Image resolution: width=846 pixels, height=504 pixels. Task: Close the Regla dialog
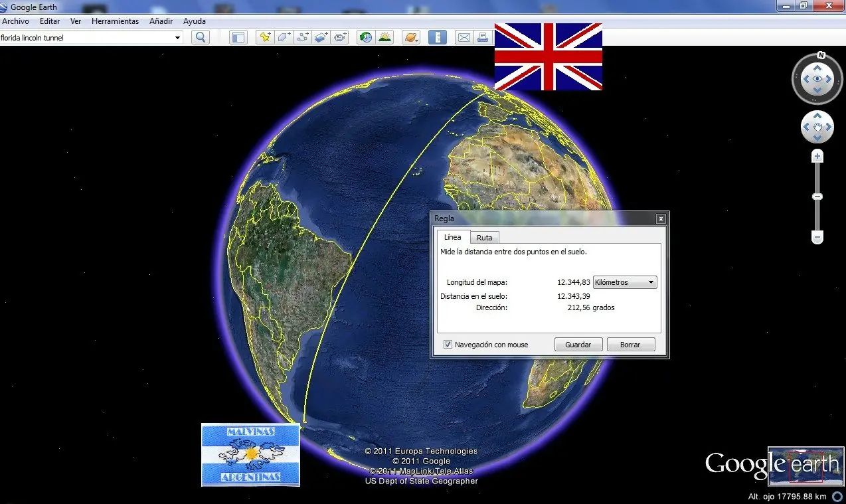(x=661, y=218)
